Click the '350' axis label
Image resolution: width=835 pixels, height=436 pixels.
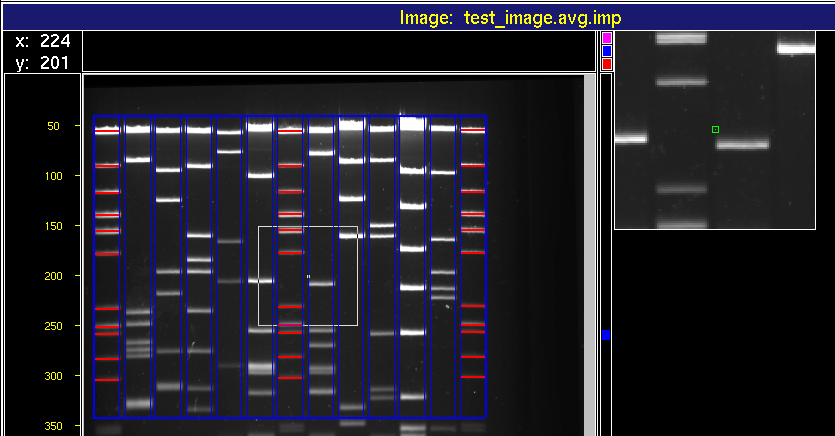(x=53, y=426)
